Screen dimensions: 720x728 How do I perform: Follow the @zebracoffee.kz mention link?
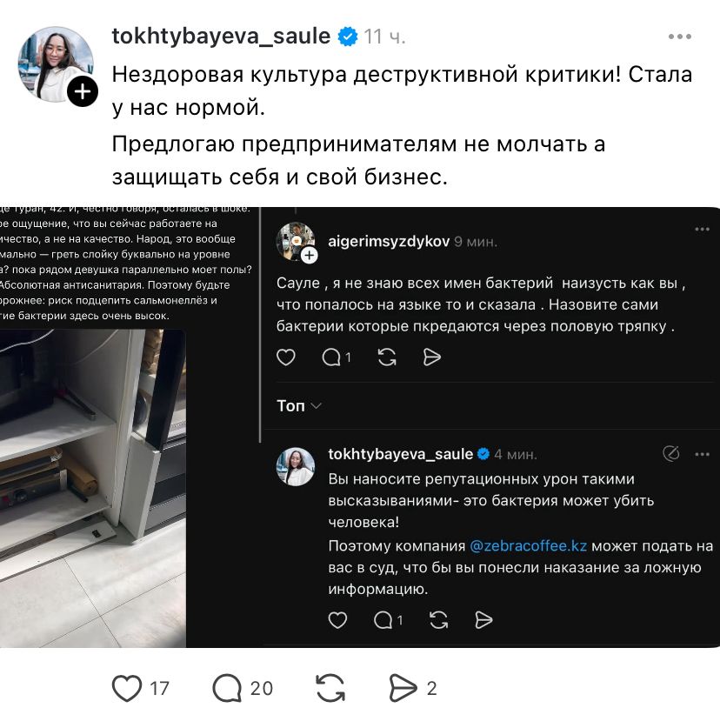pos(529,545)
